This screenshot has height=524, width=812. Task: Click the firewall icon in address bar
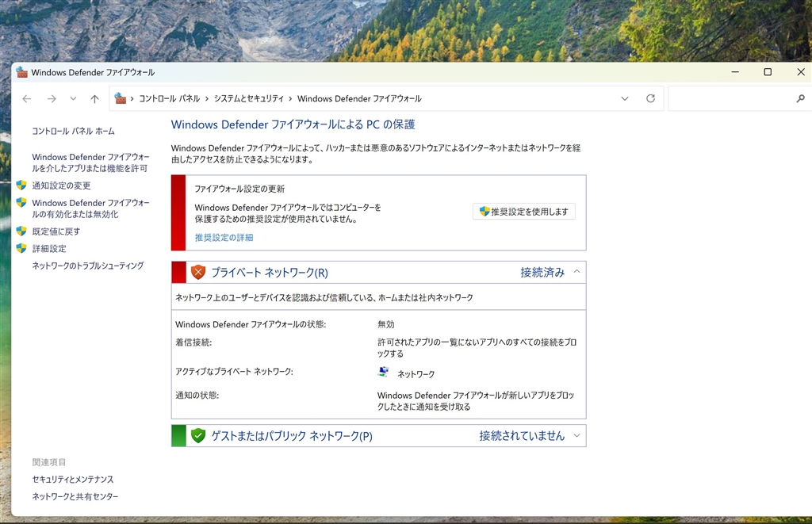pyautogui.click(x=121, y=98)
